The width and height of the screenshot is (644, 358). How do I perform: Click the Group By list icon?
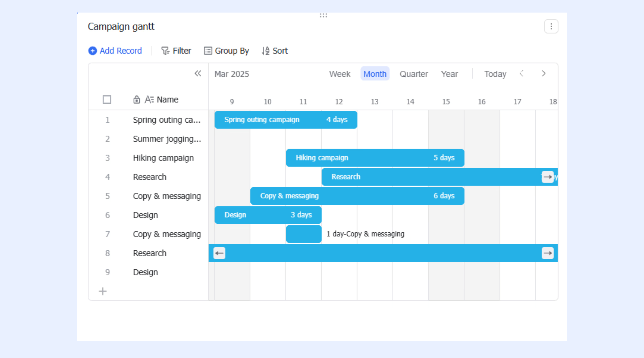(208, 51)
